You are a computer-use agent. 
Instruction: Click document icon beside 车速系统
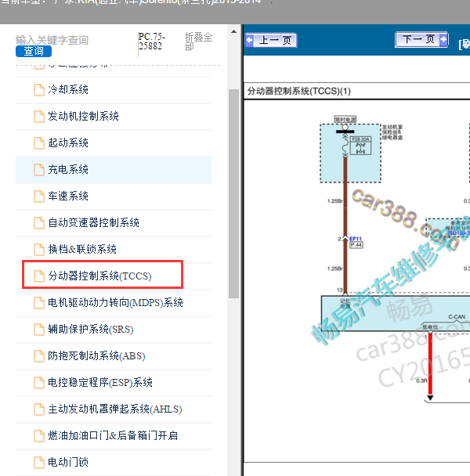click(39, 196)
